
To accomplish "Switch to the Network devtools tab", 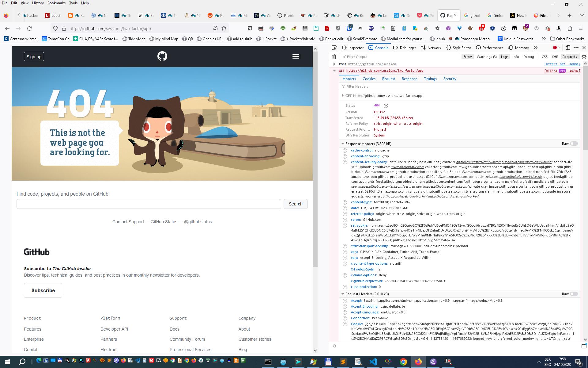I will 431,48.
